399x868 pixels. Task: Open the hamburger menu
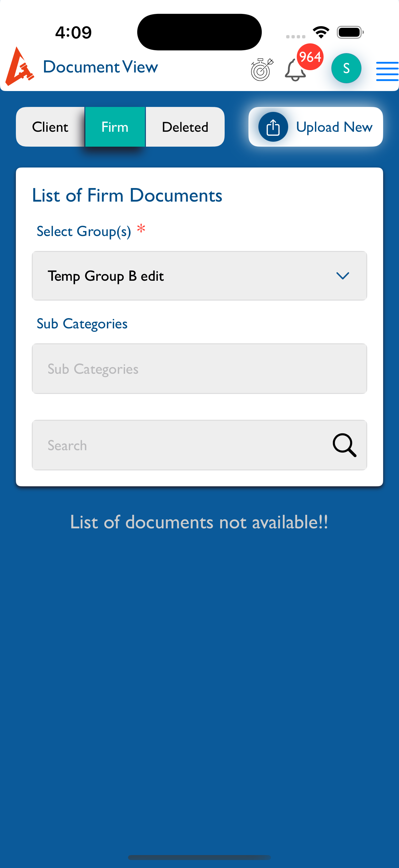coord(387,71)
